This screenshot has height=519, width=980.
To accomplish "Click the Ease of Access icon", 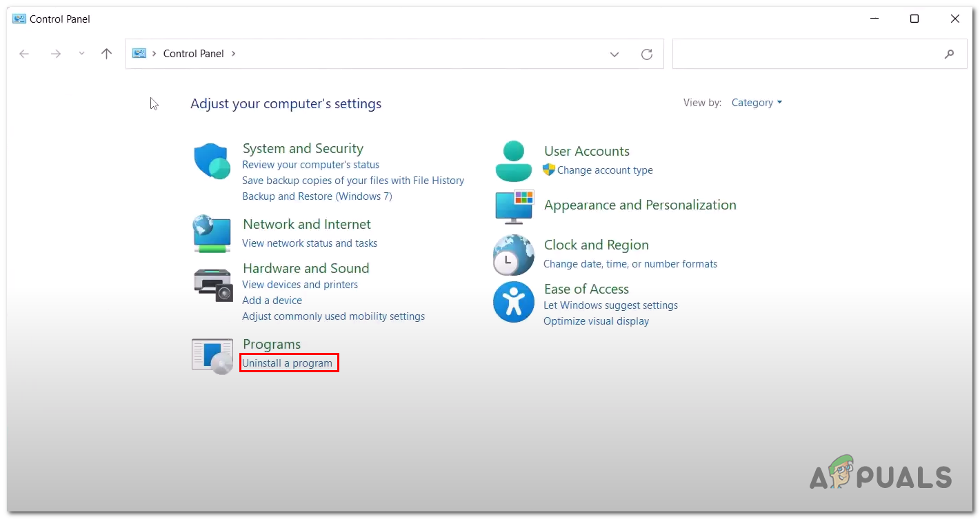I will (514, 302).
